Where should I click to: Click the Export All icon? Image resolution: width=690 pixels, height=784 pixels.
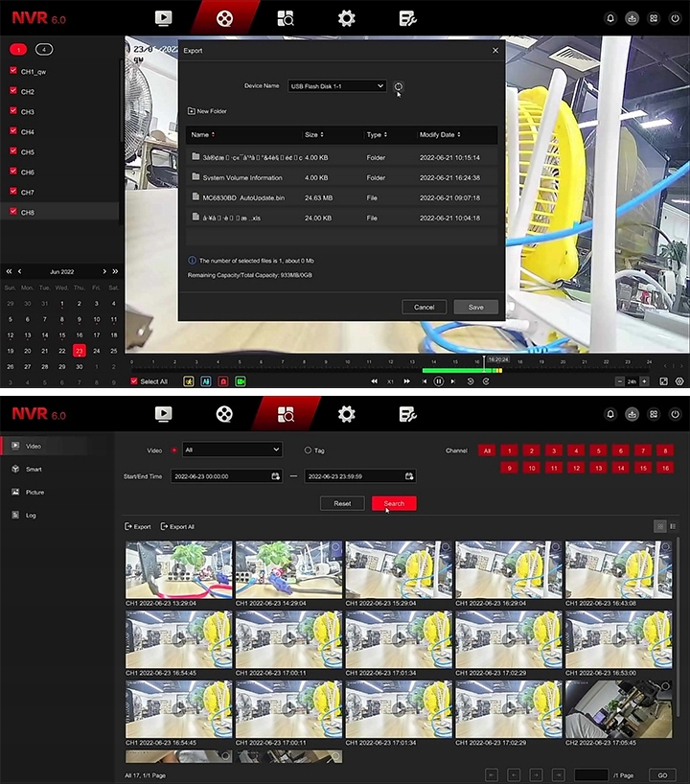(x=165, y=526)
